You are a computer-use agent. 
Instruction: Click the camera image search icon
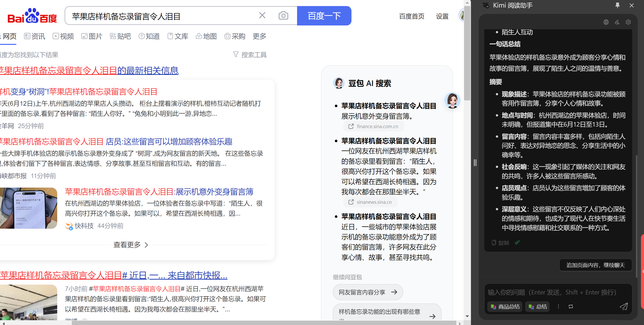pos(283,16)
